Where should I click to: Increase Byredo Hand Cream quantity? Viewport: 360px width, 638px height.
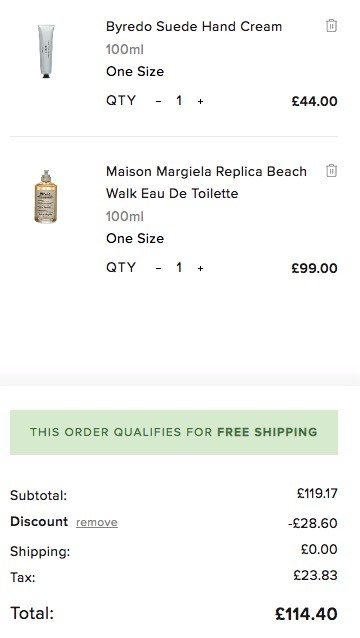tap(200, 101)
